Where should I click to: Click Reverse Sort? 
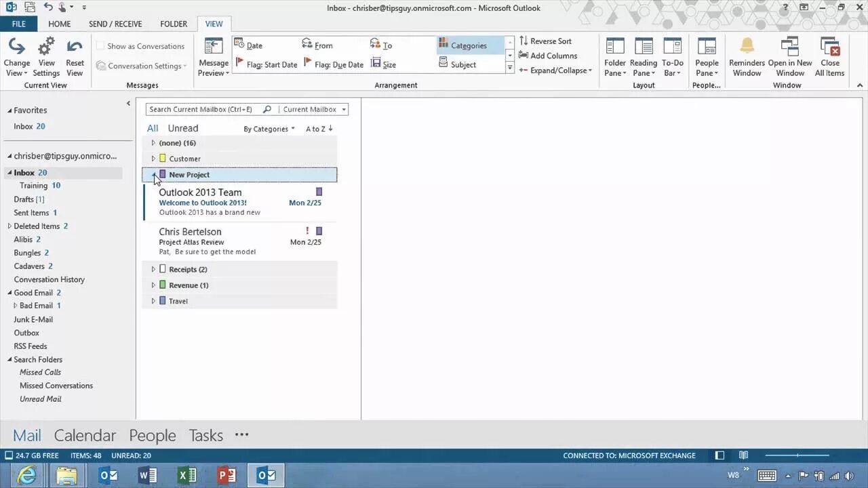coord(545,41)
